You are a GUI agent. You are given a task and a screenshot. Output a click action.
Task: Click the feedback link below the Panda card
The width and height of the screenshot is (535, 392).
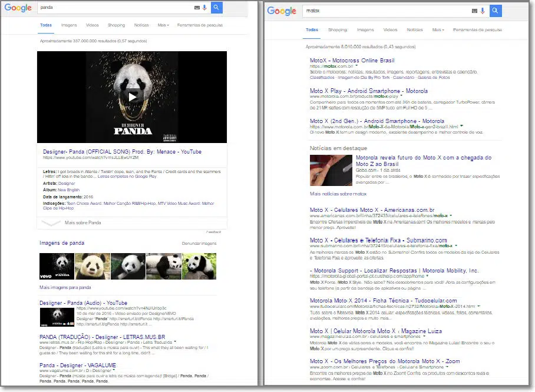point(214,232)
